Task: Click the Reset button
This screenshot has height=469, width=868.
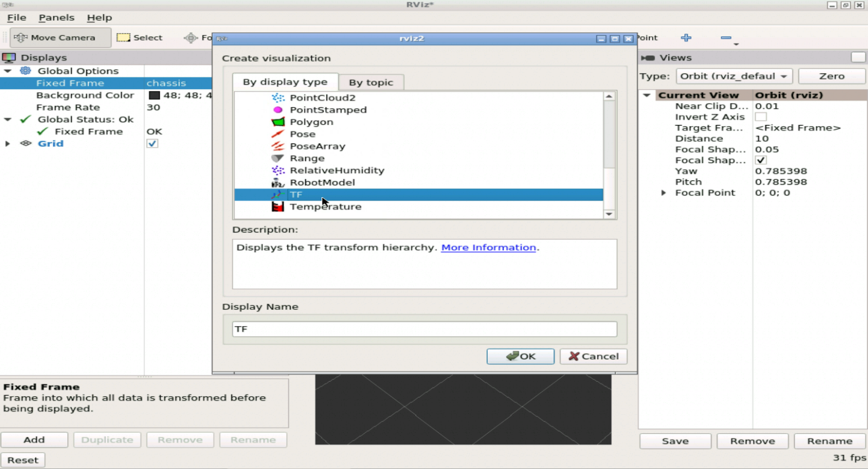Action: point(22,460)
